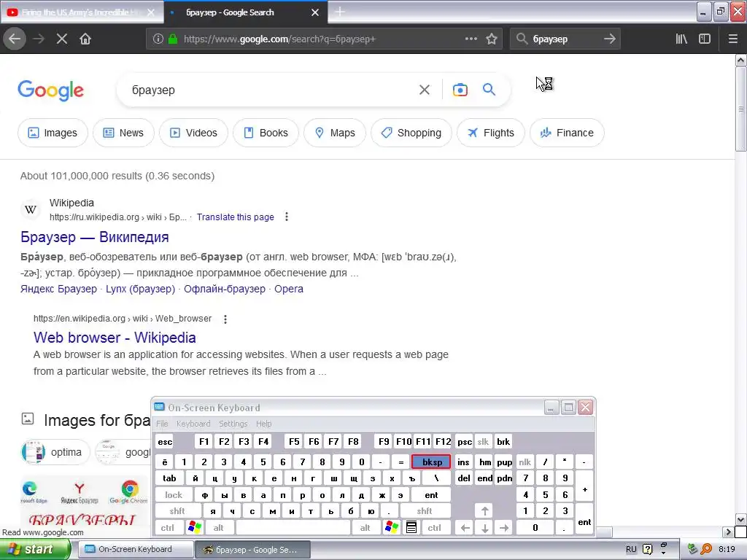Screen dimensions: 747x560
Task: Toggle the nlk key on the numeric pad
Action: [525, 462]
